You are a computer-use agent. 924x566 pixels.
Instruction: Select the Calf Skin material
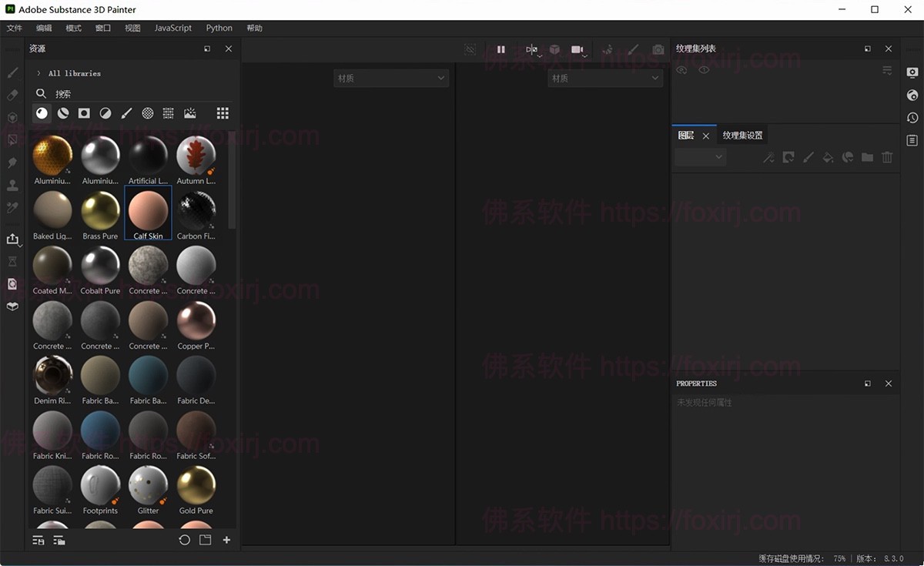pos(148,212)
